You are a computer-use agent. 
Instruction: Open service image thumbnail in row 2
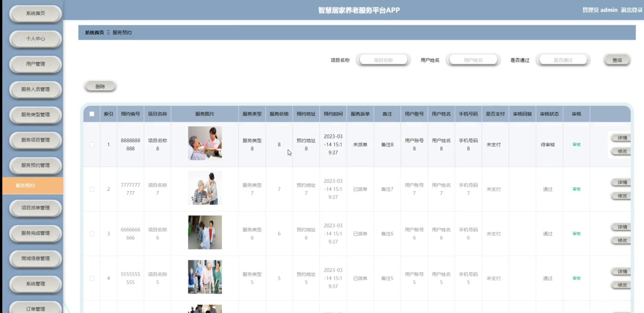click(x=205, y=188)
